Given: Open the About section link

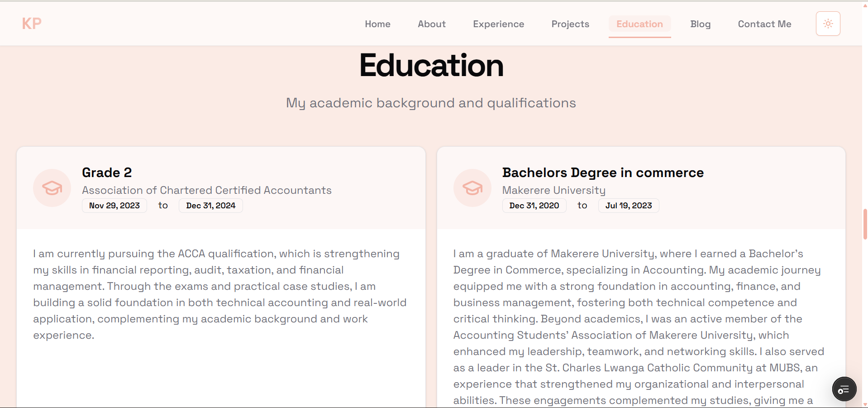Looking at the screenshot, I should click(x=431, y=24).
